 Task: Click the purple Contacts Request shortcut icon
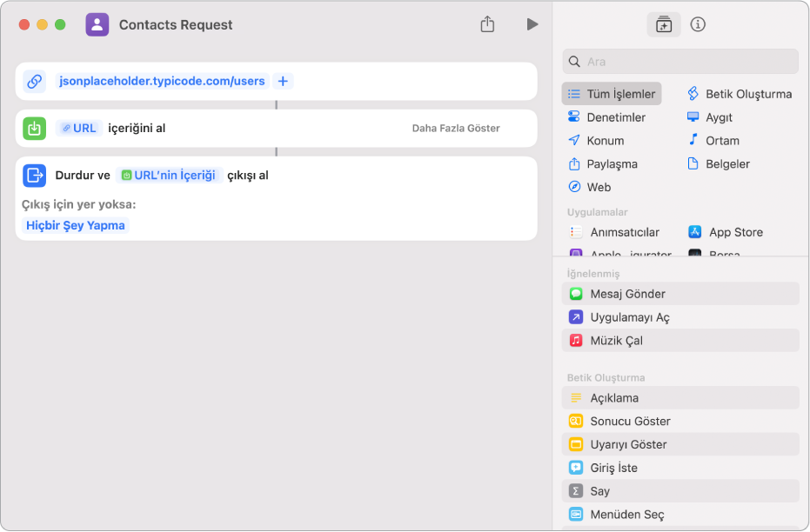pyautogui.click(x=97, y=24)
